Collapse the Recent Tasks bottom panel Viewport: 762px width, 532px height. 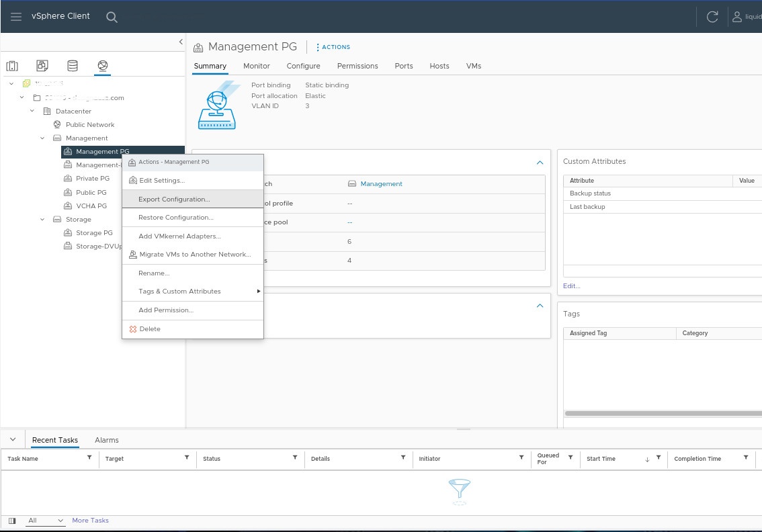12,439
